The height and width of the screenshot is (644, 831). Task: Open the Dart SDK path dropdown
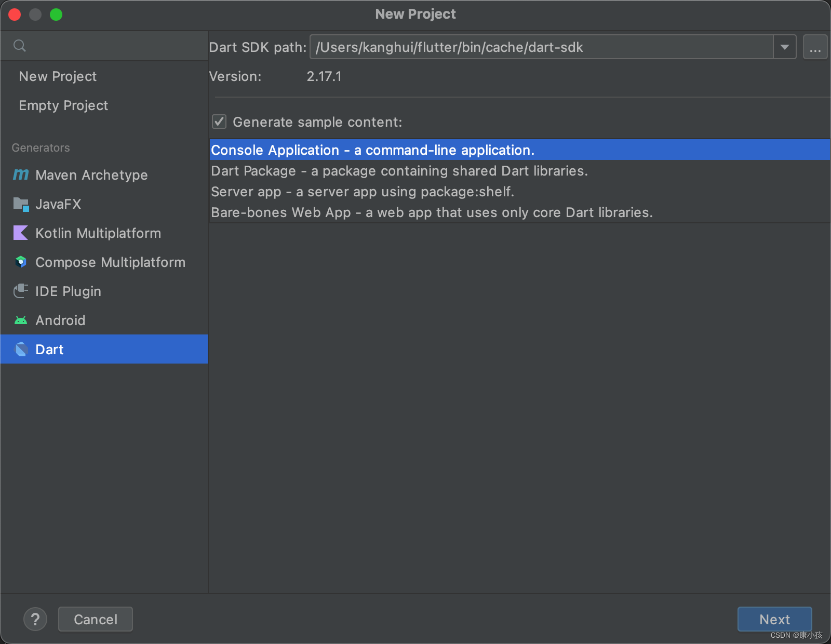[784, 47]
